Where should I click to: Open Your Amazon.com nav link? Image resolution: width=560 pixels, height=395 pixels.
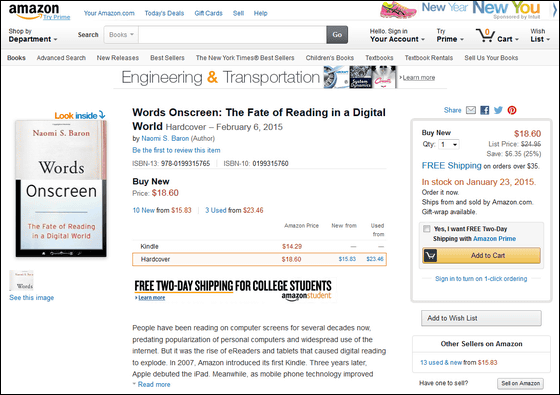109,13
